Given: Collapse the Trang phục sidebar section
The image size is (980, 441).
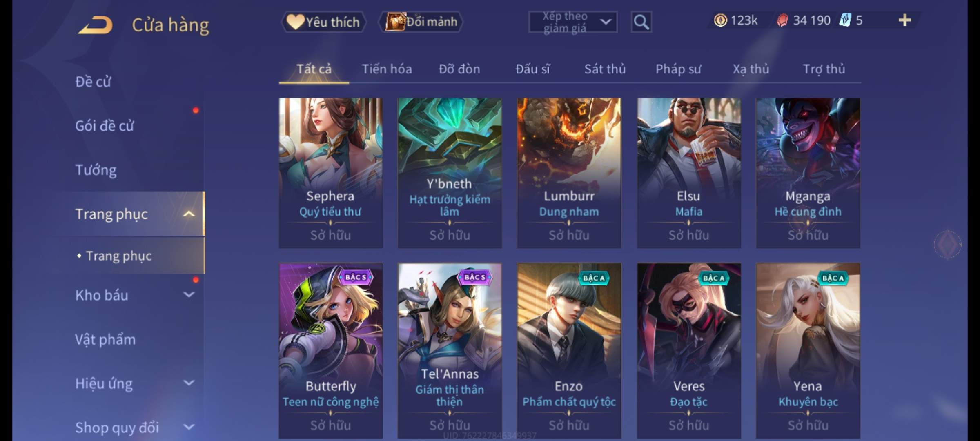Looking at the screenshot, I should point(189,214).
